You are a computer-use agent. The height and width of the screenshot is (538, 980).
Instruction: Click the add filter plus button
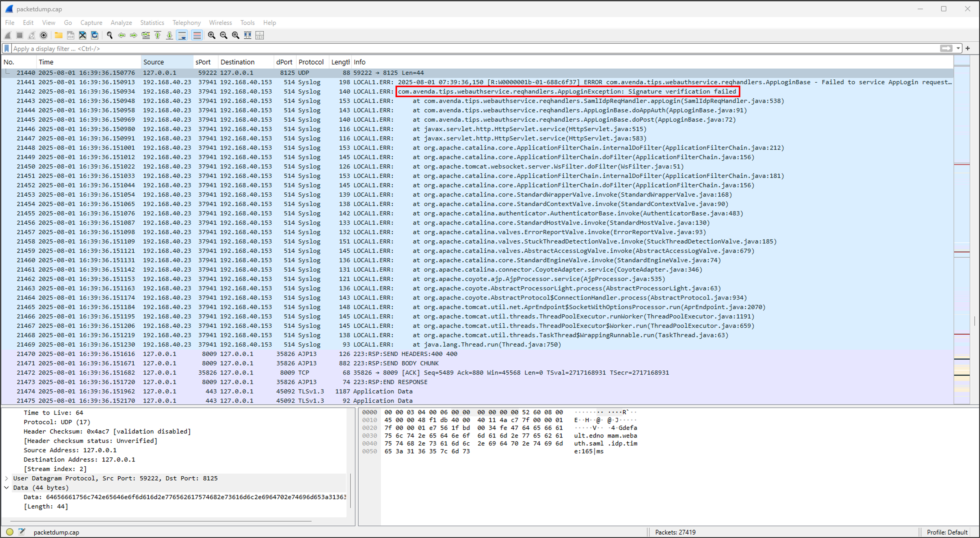[968, 48]
